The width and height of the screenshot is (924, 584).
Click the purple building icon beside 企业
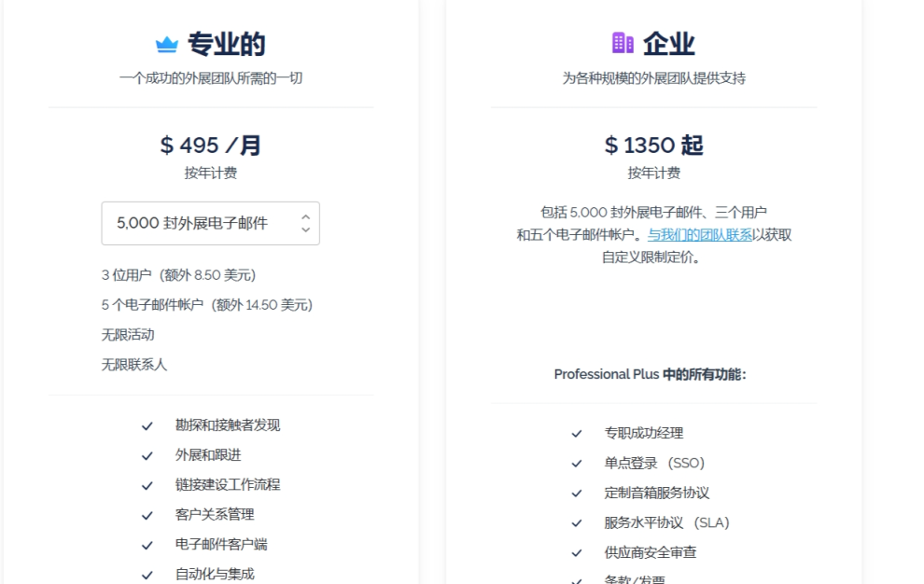[x=623, y=43]
